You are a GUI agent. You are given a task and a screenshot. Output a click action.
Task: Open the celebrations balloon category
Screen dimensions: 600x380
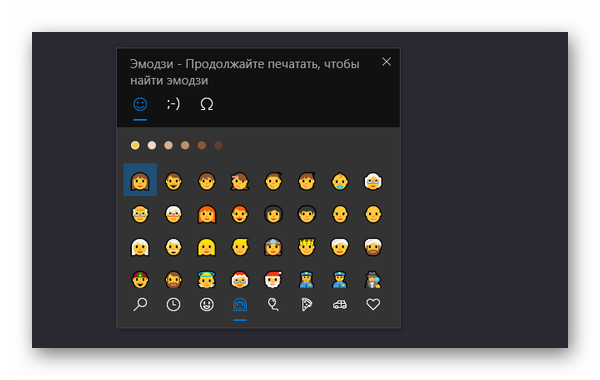(x=273, y=305)
